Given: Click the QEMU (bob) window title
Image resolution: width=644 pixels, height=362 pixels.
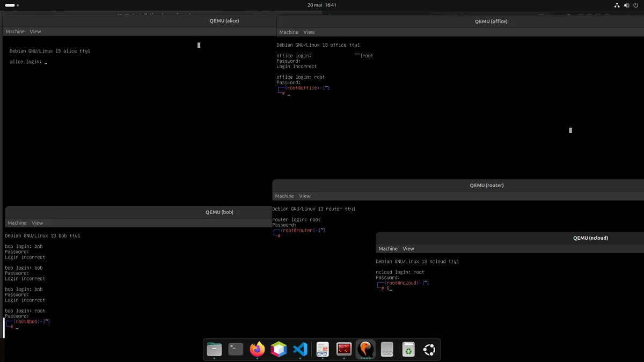Looking at the screenshot, I should (x=219, y=212).
